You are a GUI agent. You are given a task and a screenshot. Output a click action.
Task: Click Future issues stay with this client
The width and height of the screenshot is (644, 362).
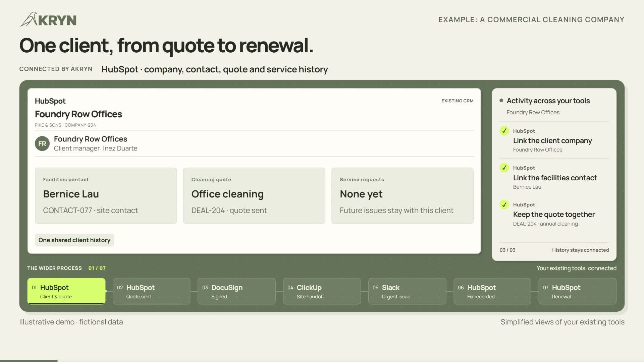tap(396, 210)
